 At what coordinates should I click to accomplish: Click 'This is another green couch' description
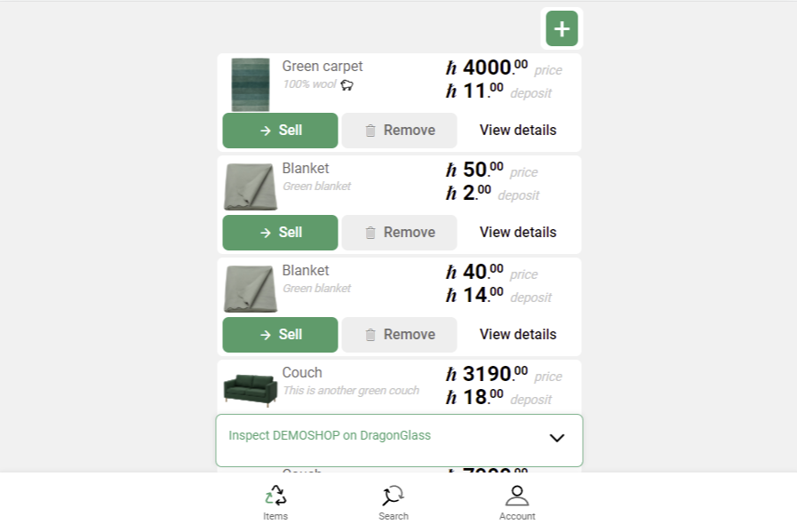point(351,391)
